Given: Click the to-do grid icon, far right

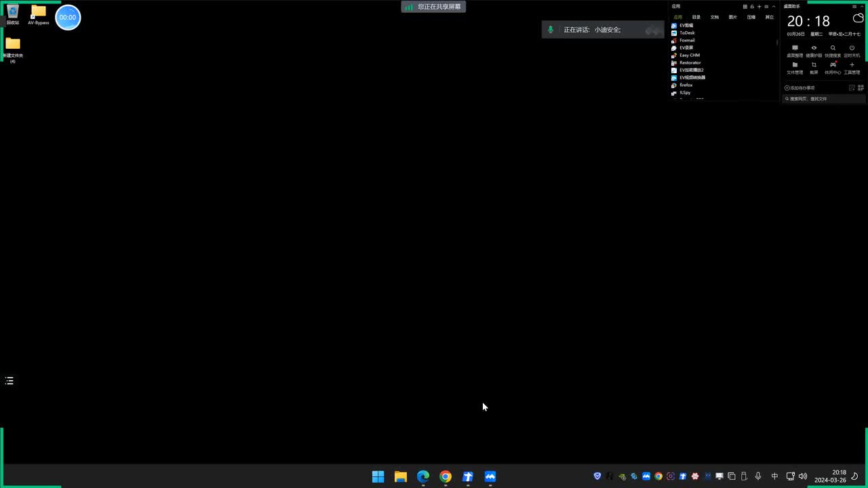Looking at the screenshot, I should click(x=861, y=88).
